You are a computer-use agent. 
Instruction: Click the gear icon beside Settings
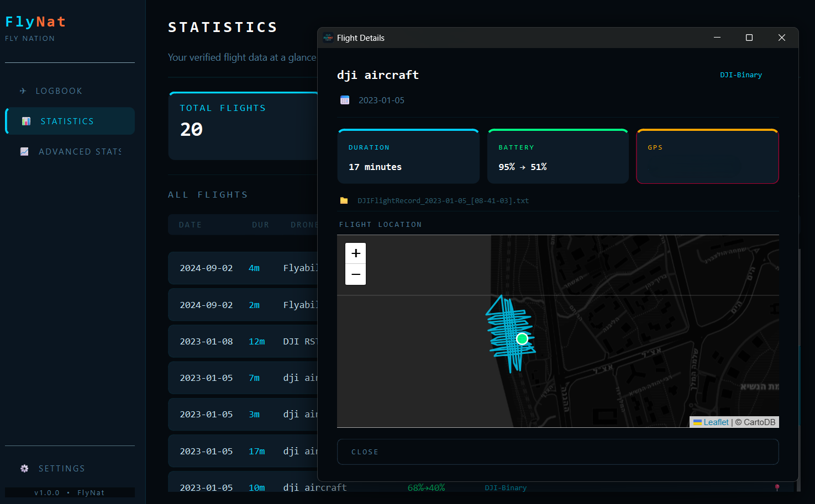coord(24,468)
